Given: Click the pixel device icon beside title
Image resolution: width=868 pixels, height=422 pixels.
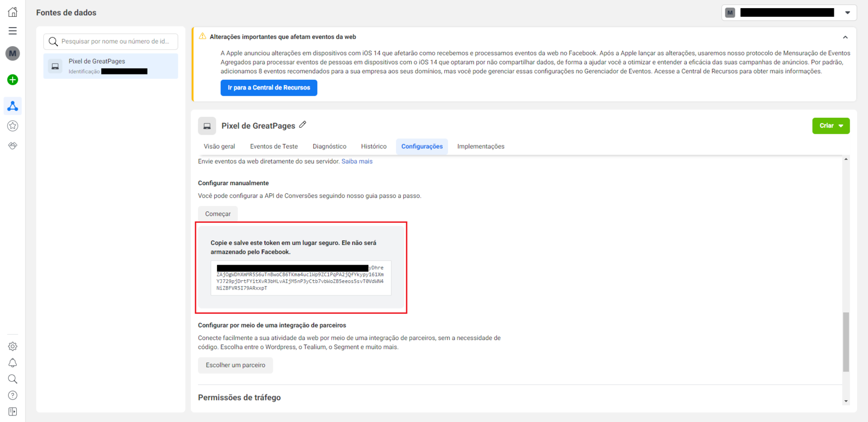Looking at the screenshot, I should (x=207, y=126).
